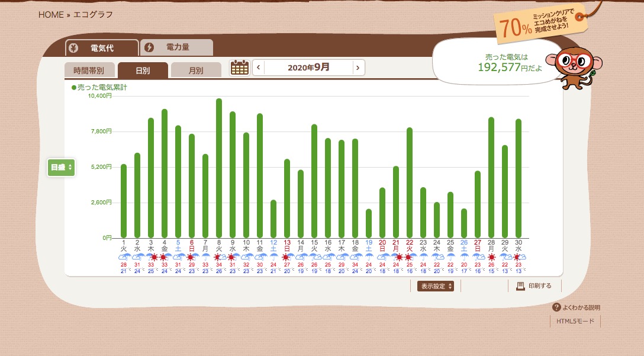Screen dimensions: 644x356
Task: Click the September 8 bar in chart
Action: coord(219,168)
